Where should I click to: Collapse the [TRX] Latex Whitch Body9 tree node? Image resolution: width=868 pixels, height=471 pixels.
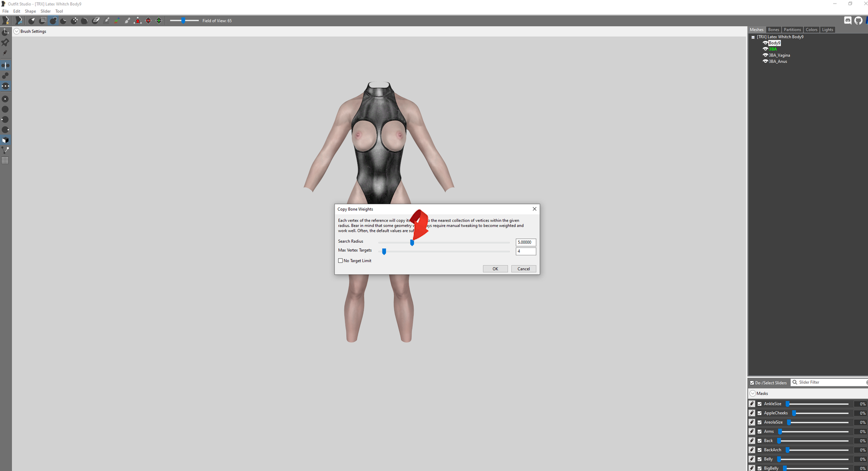pos(753,37)
